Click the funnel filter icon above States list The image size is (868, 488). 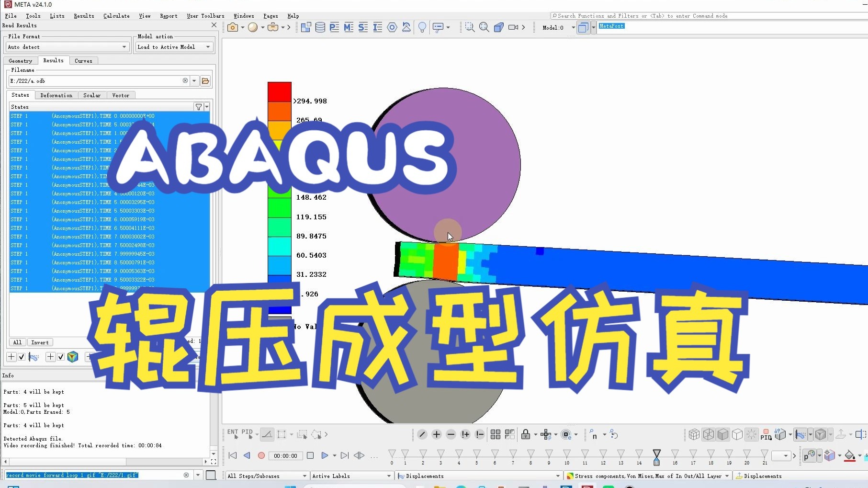click(x=199, y=106)
